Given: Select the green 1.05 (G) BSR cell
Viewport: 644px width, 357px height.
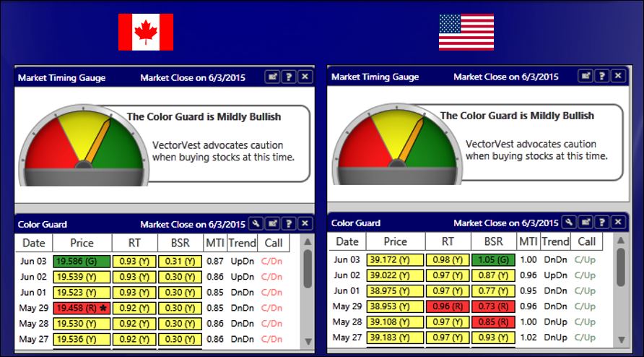Looking at the screenshot, I should 493,260.
